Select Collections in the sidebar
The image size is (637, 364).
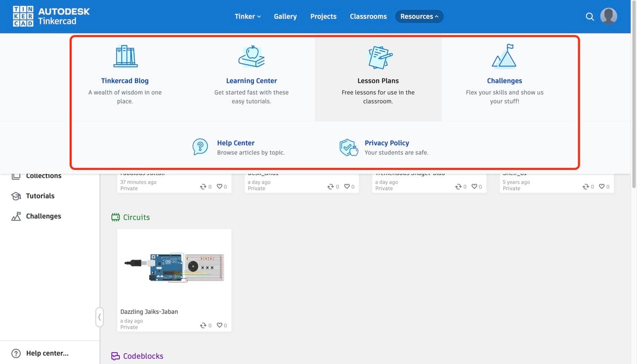tap(44, 176)
